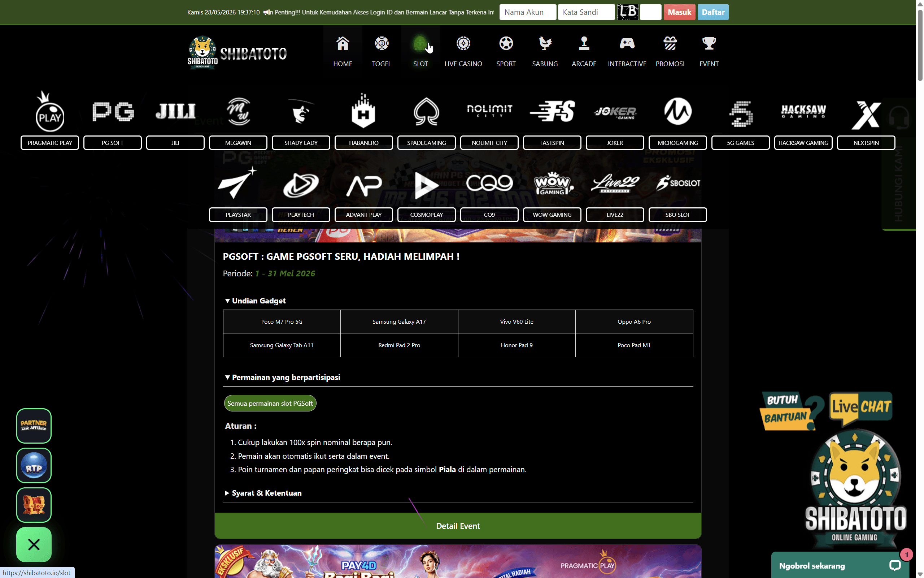Image resolution: width=924 pixels, height=578 pixels.
Task: Open the treasure chest icon
Action: click(x=34, y=505)
